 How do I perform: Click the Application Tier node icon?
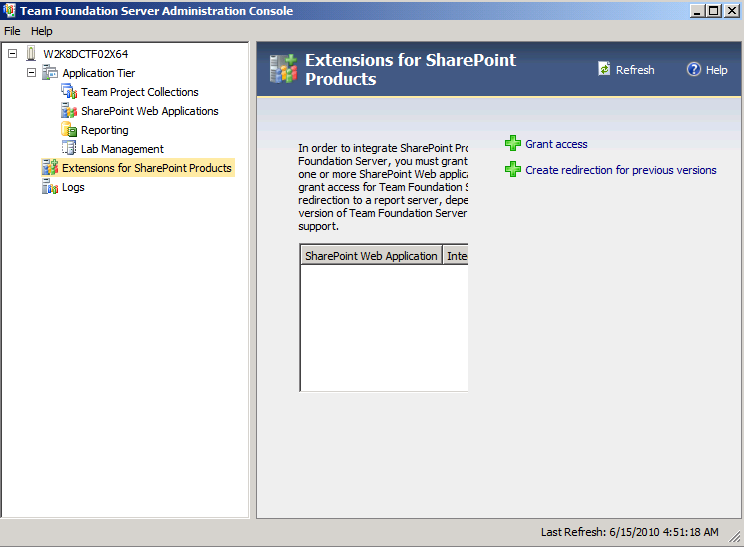pos(50,73)
